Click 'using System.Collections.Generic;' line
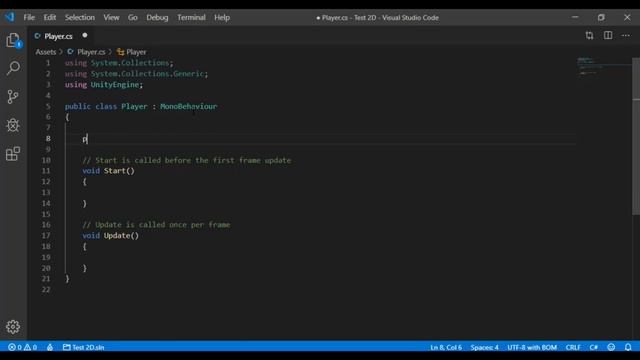 tap(136, 73)
